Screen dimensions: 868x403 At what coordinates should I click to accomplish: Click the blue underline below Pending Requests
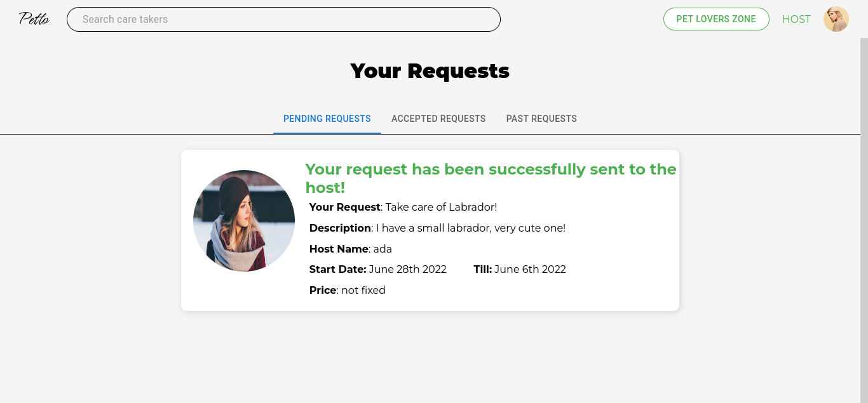pos(327,133)
